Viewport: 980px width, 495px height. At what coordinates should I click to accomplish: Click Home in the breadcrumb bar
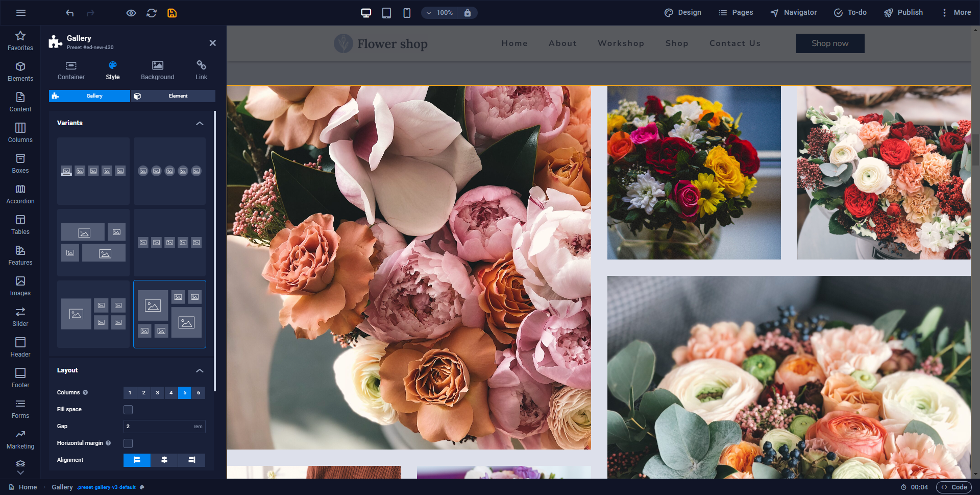click(23, 487)
